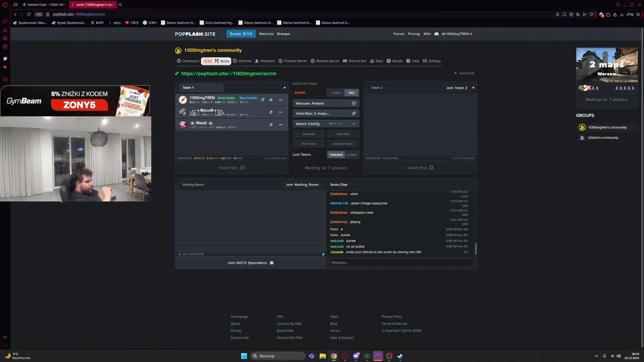Open the Community FAQ footer link

289,324
